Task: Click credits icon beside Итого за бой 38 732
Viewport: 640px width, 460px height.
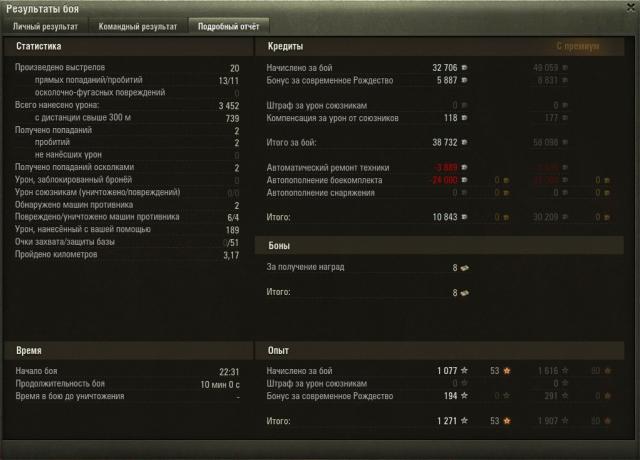Action: [464, 142]
